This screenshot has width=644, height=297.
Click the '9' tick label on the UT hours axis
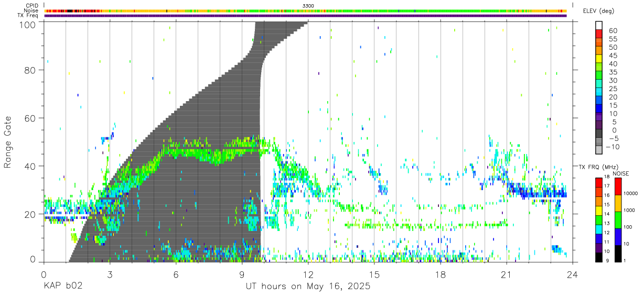(x=242, y=274)
